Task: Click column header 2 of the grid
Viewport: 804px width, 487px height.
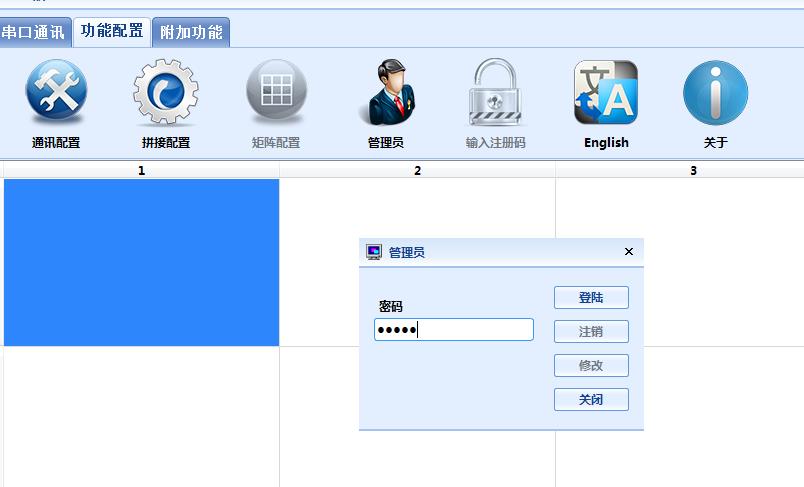Action: [417, 171]
